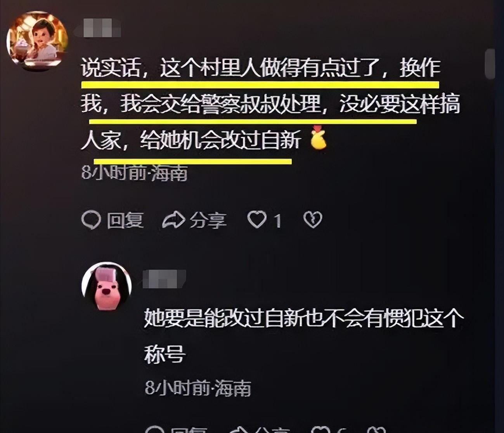Tap the like count 1 beside the heart
The image size is (504, 433).
pyautogui.click(x=277, y=221)
